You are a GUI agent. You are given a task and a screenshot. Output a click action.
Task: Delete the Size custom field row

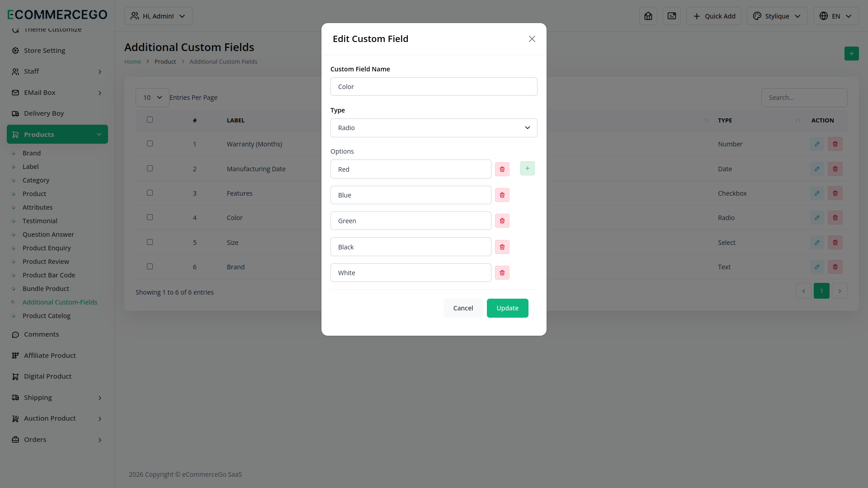click(835, 243)
